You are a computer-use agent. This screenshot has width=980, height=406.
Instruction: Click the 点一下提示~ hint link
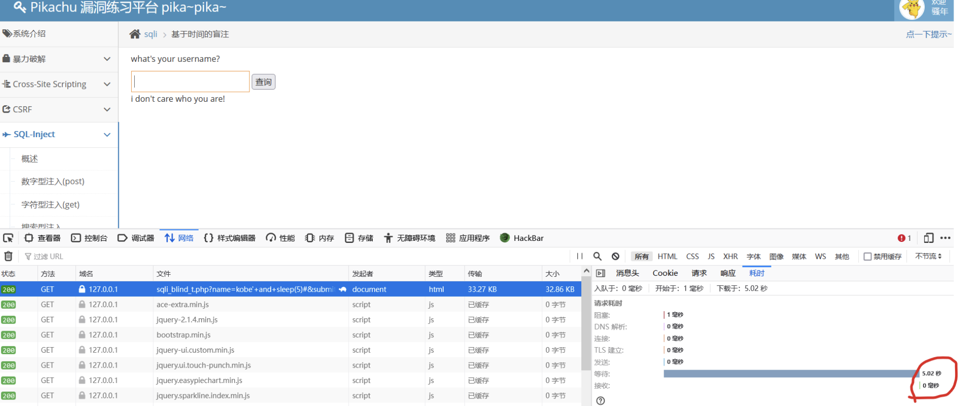929,34
